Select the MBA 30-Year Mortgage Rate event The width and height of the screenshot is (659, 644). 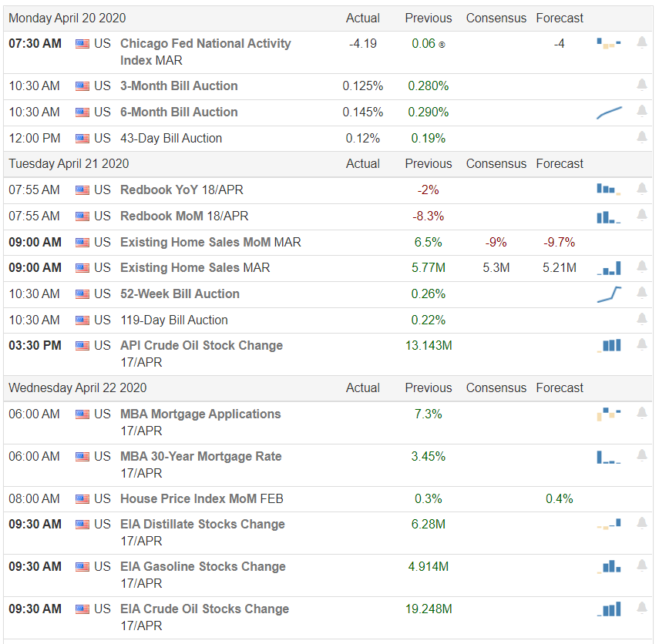(x=201, y=465)
